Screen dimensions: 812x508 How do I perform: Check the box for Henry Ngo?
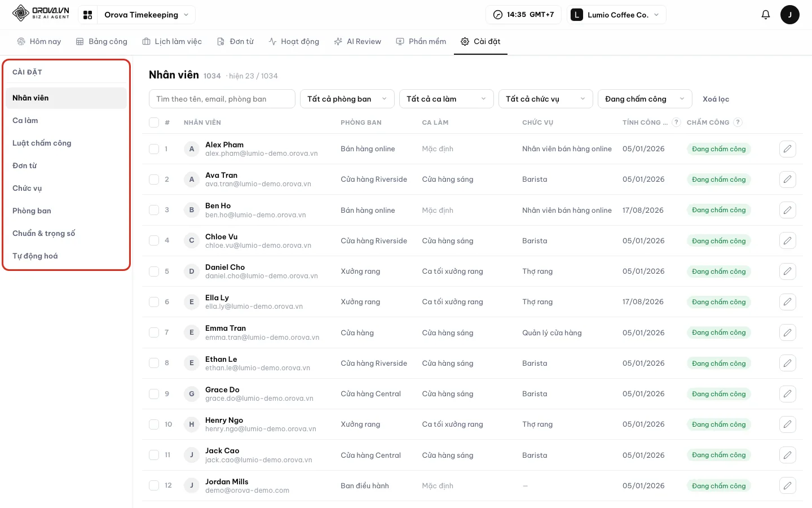(154, 424)
